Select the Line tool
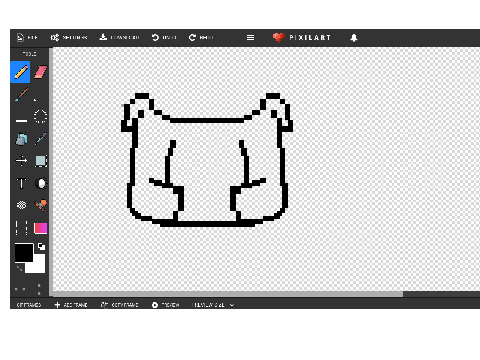This screenshot has height=360, width=480. tap(21, 120)
